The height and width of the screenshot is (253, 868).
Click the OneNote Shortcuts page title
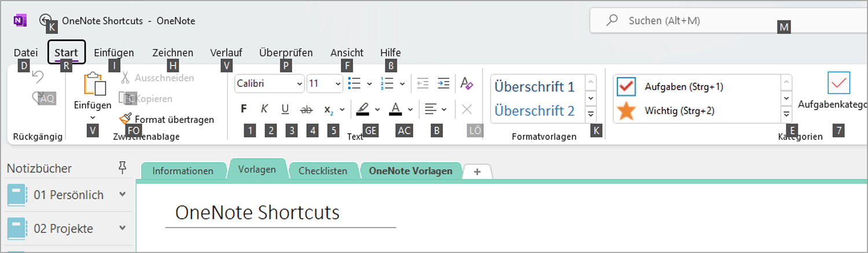pyautogui.click(x=258, y=212)
